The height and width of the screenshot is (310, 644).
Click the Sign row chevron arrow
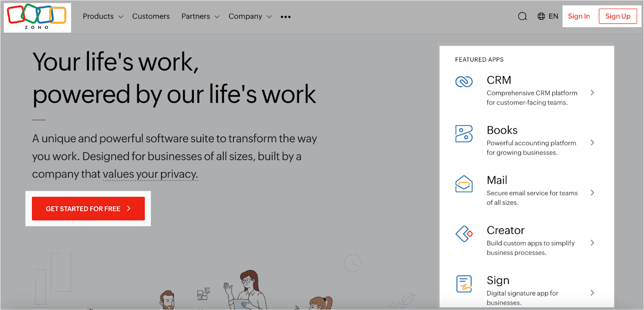click(592, 293)
